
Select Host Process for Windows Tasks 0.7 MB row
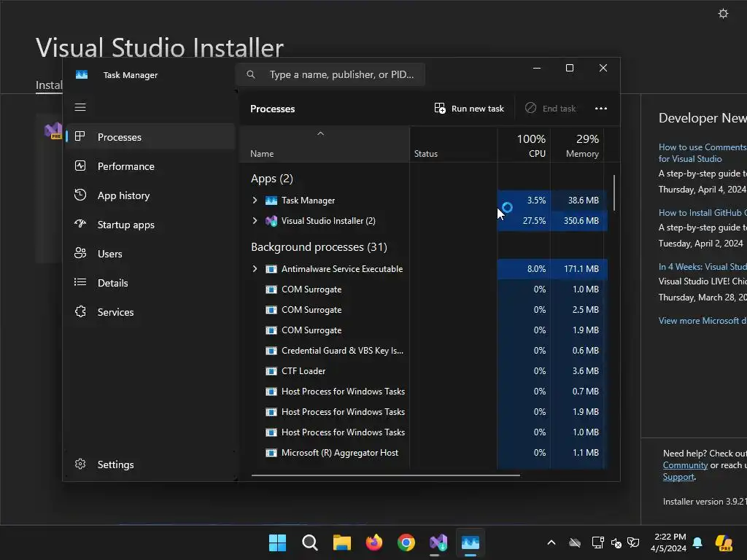[424, 392]
